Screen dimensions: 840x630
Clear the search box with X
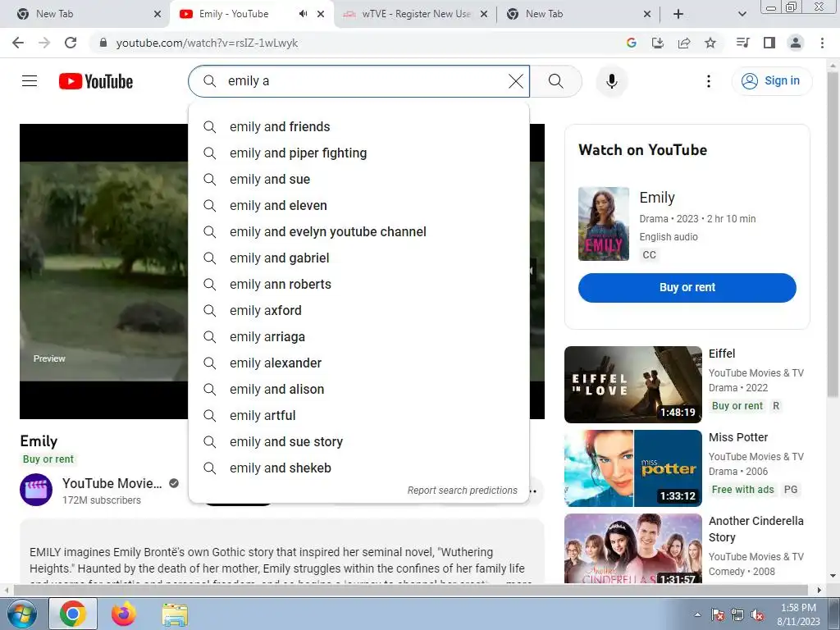[516, 81]
